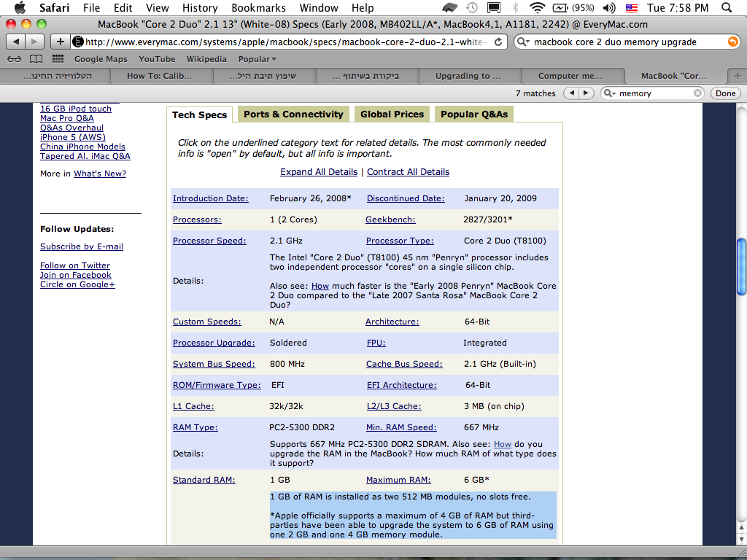Click the Maximum RAM category link
747x560 pixels.
click(x=398, y=480)
